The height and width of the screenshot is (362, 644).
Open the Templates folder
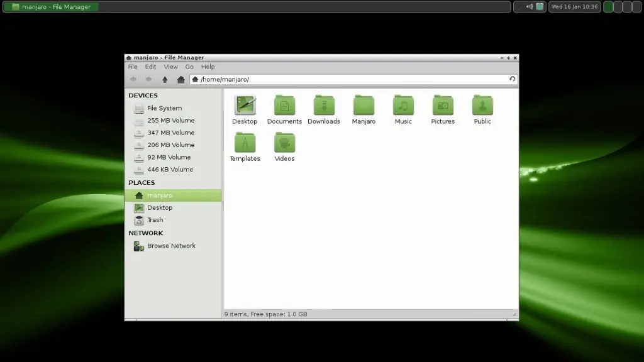(x=245, y=147)
